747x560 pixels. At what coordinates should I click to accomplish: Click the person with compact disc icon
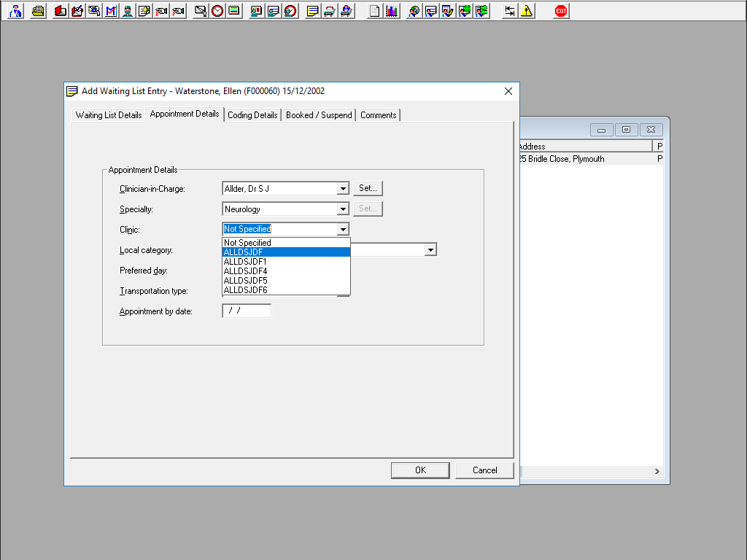414,11
